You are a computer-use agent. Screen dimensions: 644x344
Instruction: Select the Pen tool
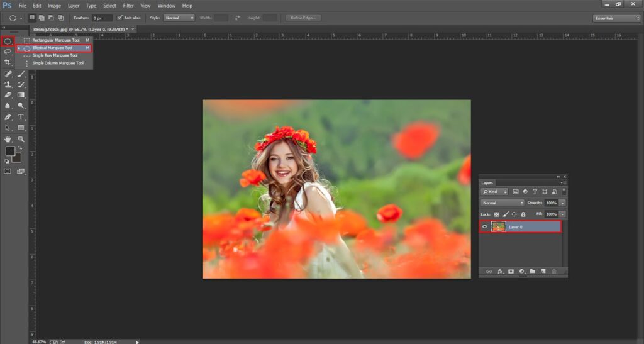point(8,117)
